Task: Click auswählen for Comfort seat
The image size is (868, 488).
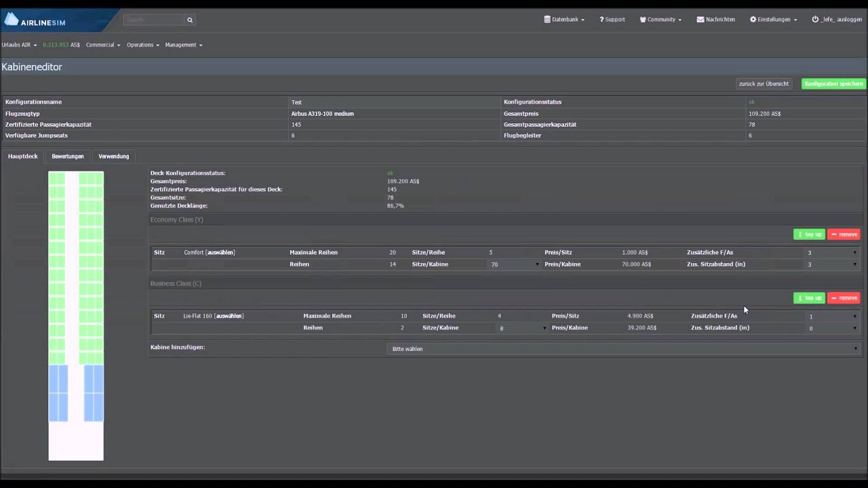Action: (220, 252)
